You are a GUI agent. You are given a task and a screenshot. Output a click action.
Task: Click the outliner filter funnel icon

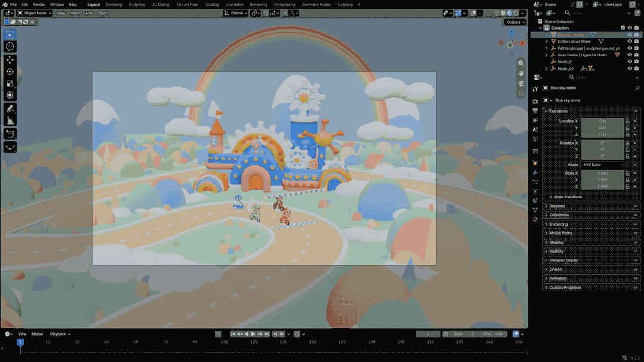[x=630, y=13]
